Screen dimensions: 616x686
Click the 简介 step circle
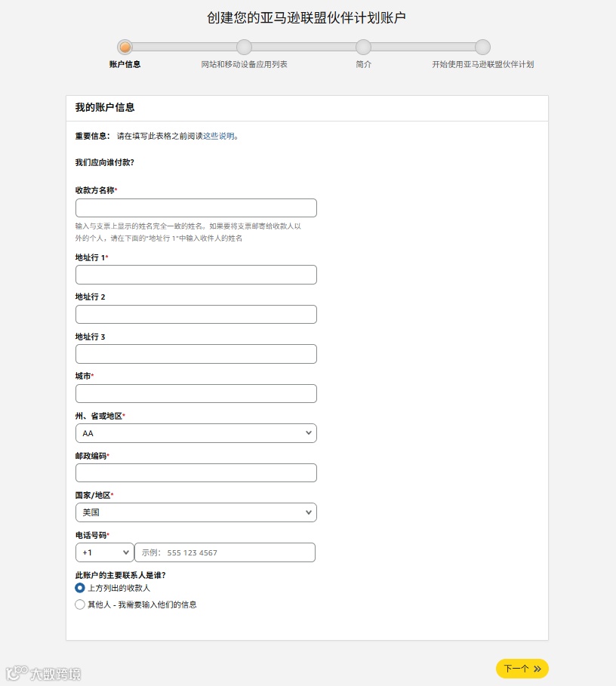click(363, 47)
